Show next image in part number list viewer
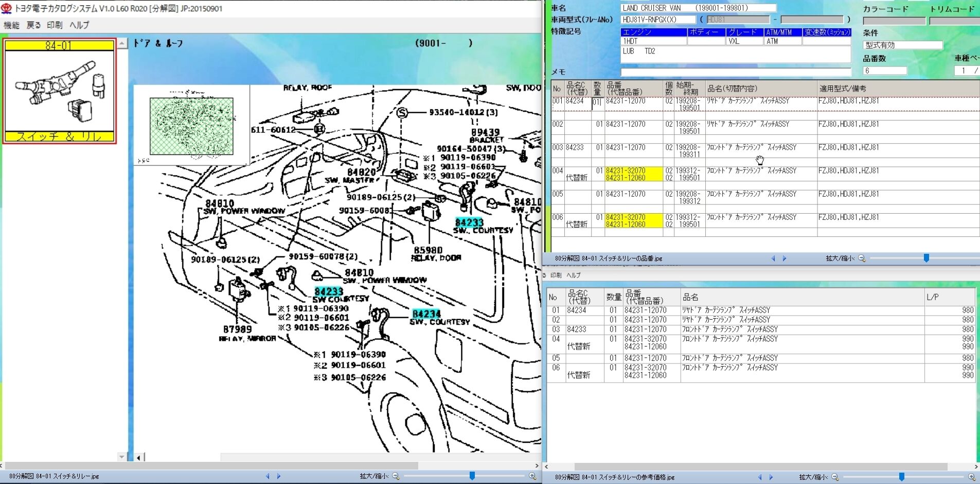The image size is (980, 484). pyautogui.click(x=785, y=258)
